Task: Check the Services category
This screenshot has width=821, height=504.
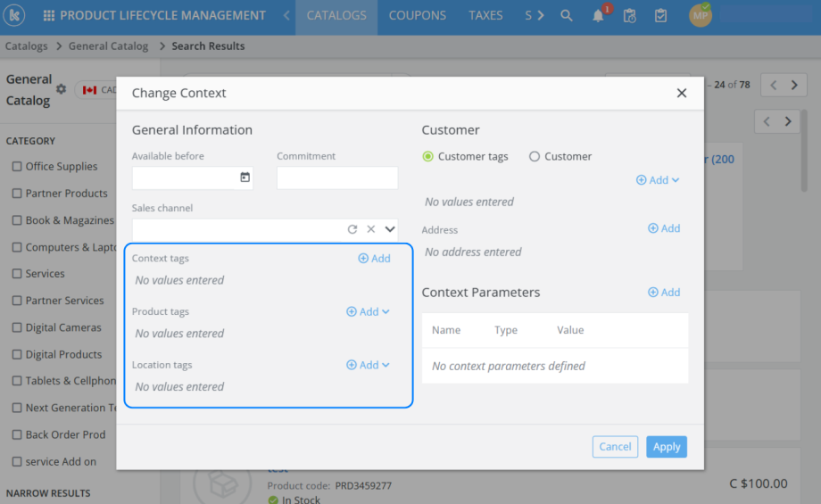Action: click(x=17, y=274)
